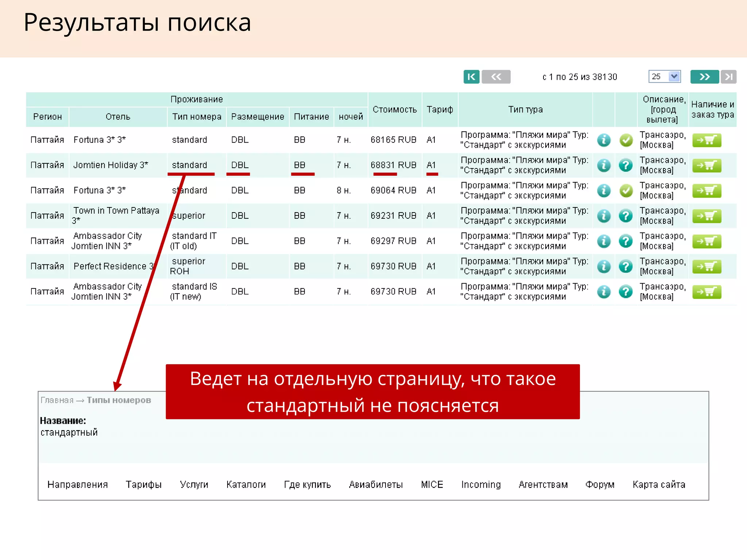
Task: Open Карта сайта menu item
Action: point(659,485)
